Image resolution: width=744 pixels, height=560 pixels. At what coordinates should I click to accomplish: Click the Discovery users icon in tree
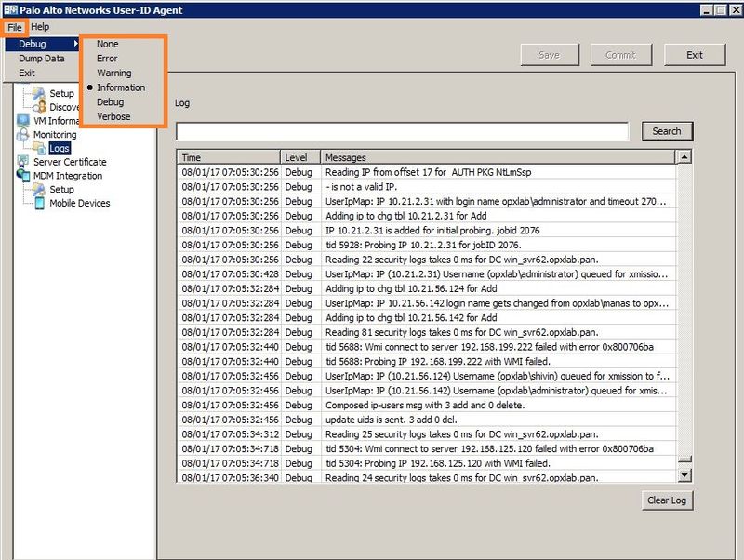click(40, 107)
